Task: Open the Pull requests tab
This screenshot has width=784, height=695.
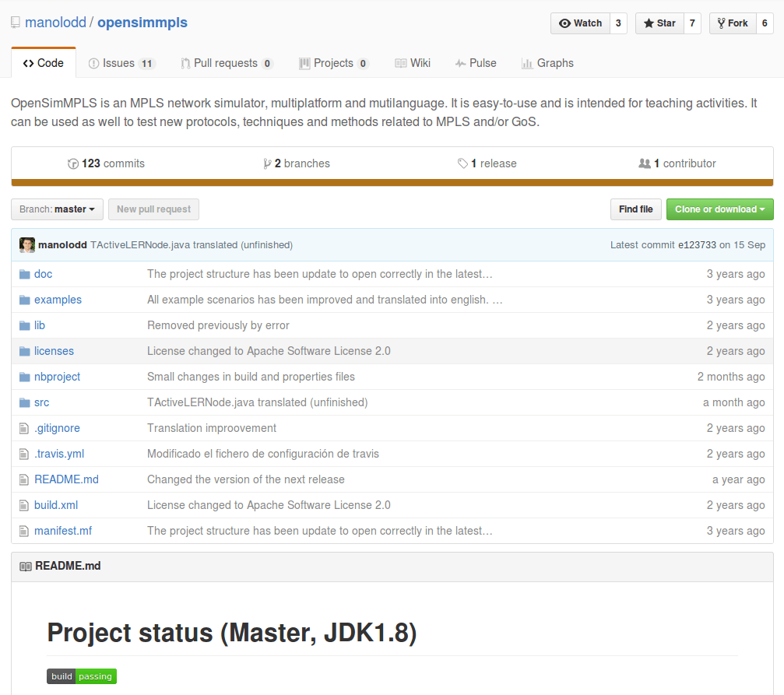Action: 226,63
